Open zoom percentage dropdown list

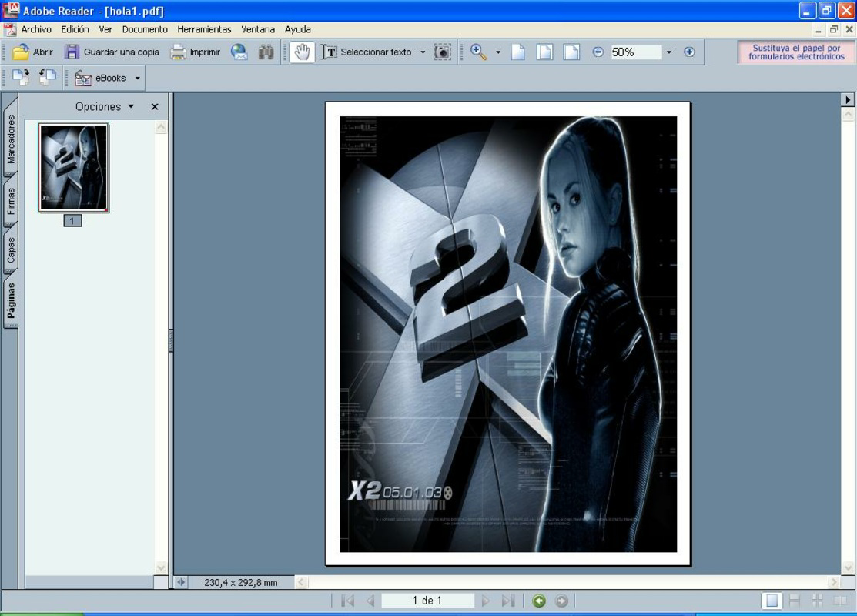click(x=669, y=52)
